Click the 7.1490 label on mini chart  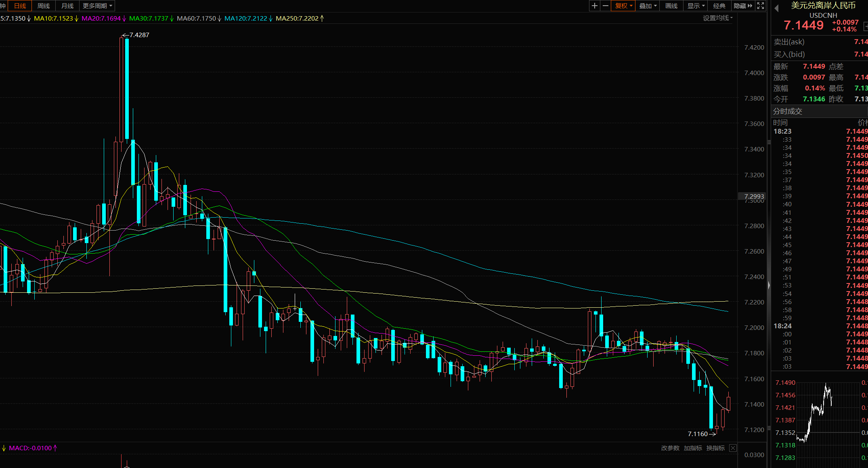point(785,382)
